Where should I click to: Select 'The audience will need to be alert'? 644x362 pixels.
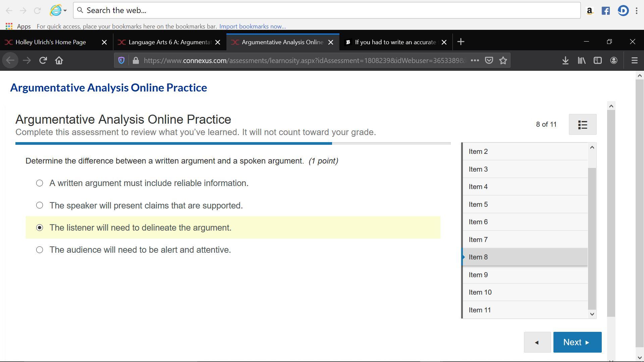tap(40, 250)
